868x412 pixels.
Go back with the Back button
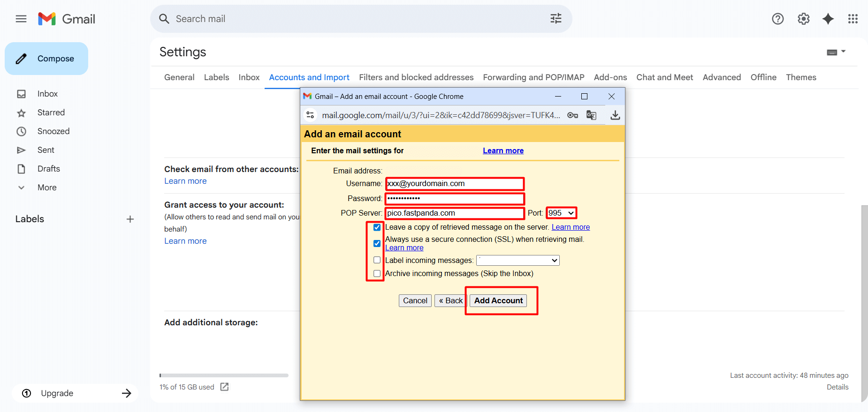pos(450,300)
